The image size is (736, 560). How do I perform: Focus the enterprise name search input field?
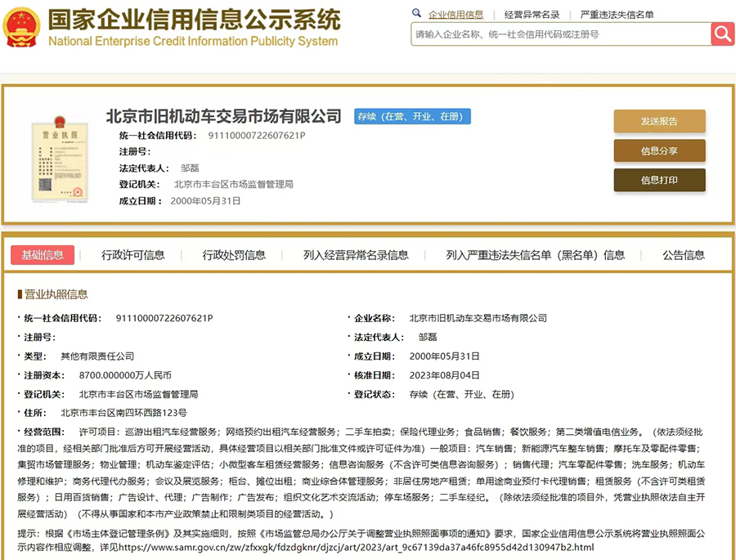[561, 34]
